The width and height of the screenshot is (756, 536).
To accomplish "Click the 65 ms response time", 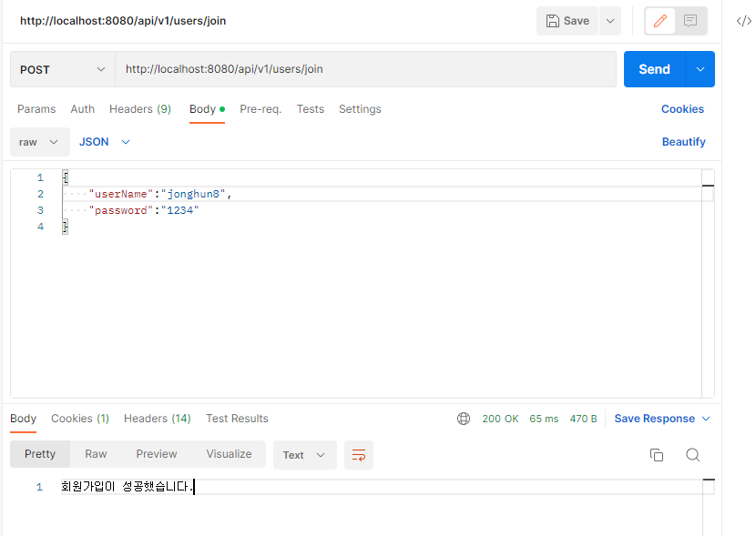I will tap(544, 419).
